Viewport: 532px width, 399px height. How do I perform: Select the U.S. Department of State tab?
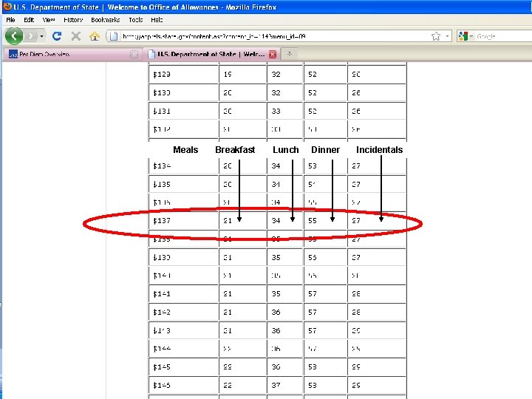click(x=211, y=54)
